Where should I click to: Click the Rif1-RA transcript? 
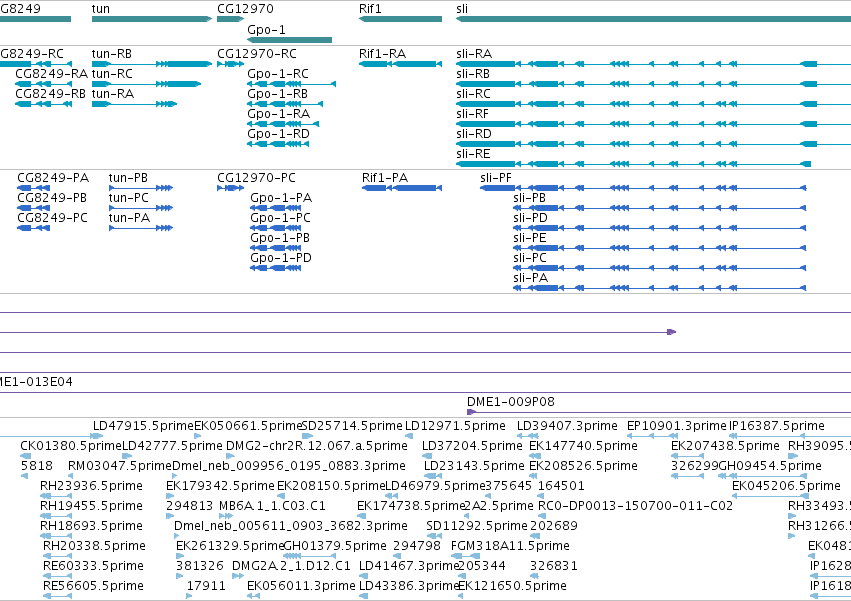point(400,64)
